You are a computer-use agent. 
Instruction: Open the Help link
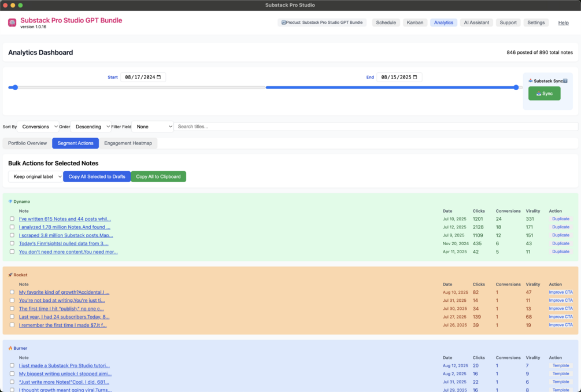[563, 23]
